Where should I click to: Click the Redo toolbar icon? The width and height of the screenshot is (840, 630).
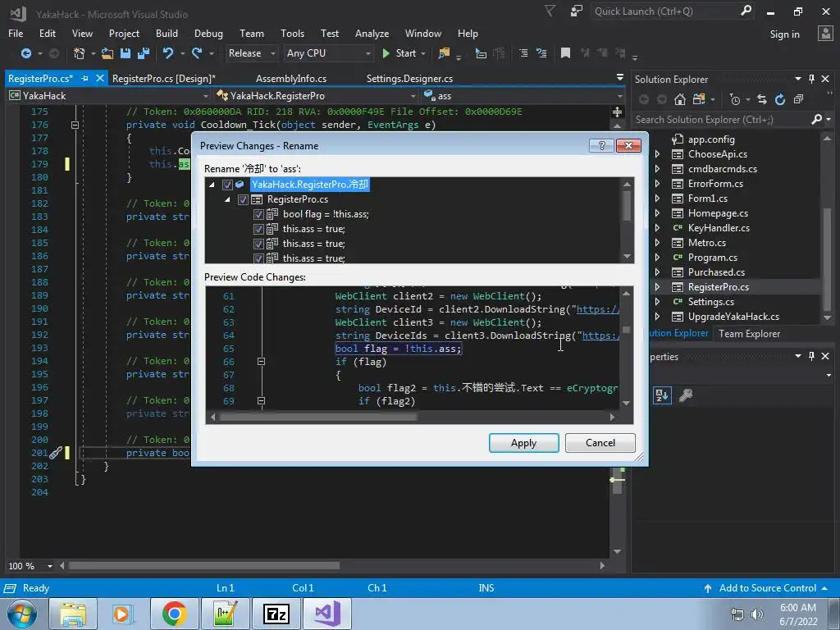(197, 53)
